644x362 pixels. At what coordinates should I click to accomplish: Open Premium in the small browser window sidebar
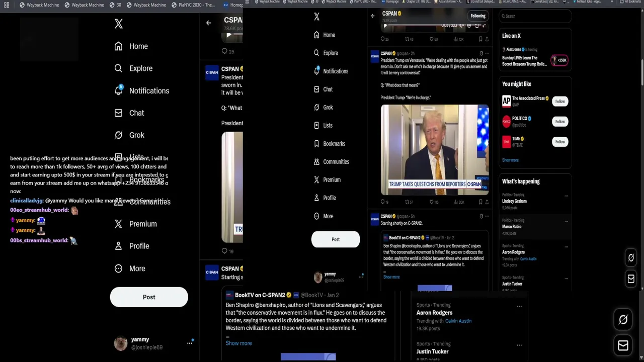click(327, 179)
